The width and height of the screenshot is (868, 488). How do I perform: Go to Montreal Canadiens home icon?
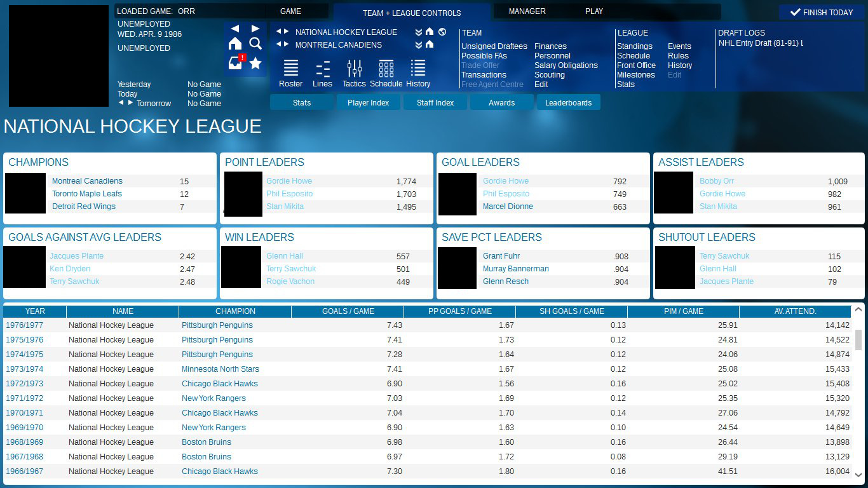pos(430,44)
